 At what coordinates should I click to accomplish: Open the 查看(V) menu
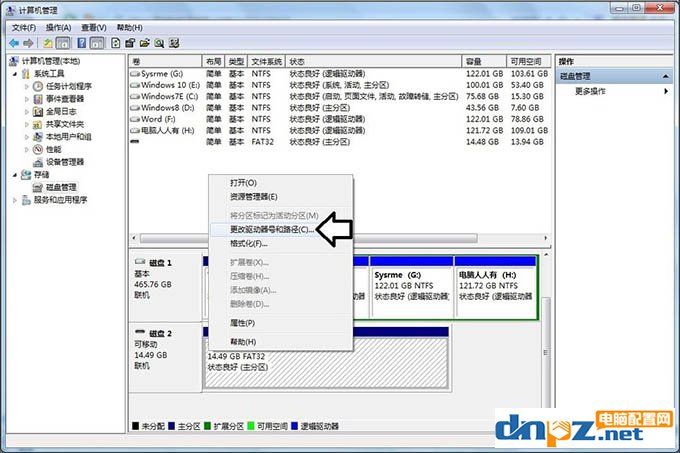click(x=94, y=28)
